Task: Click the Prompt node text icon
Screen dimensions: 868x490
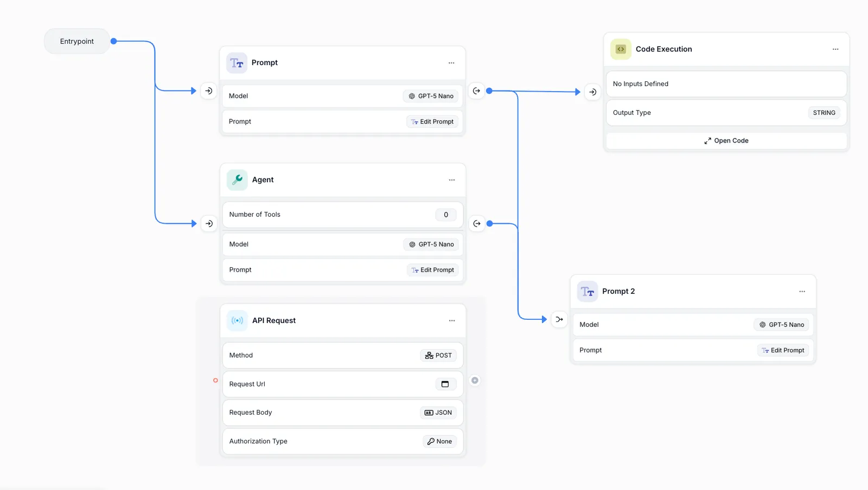Action: (x=237, y=63)
